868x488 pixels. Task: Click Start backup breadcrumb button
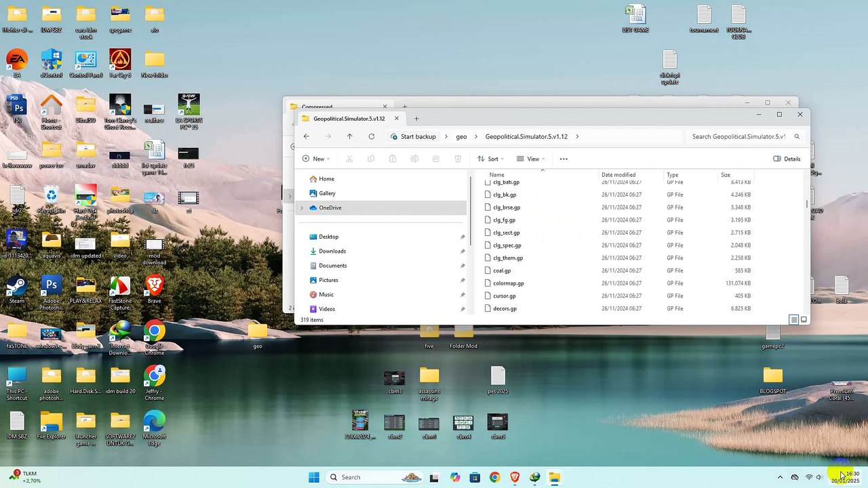point(413,136)
